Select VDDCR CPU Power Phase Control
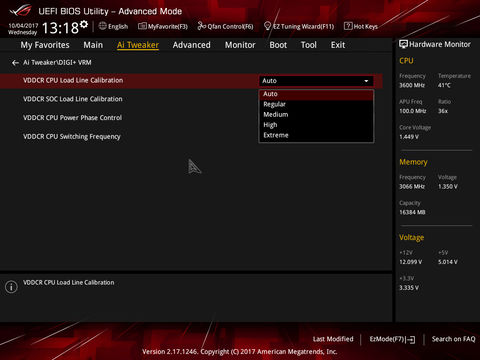Viewport: 480px width, 360px height. (x=72, y=118)
